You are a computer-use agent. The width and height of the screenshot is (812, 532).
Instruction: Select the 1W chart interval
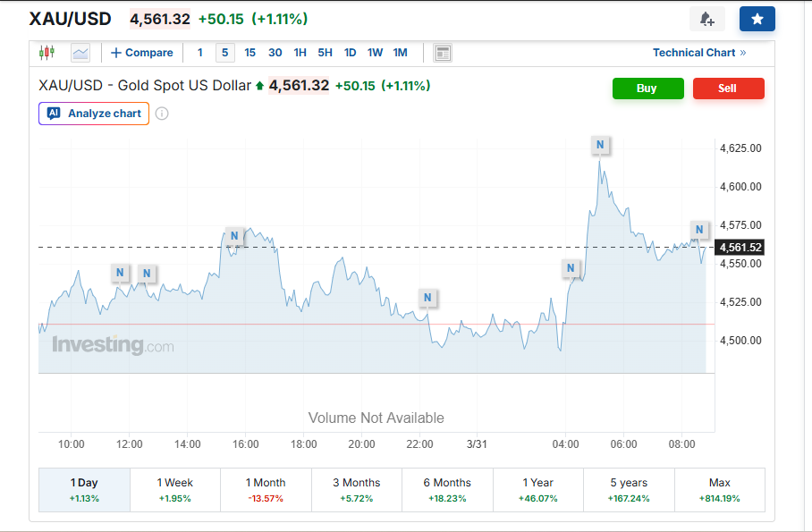(x=375, y=53)
